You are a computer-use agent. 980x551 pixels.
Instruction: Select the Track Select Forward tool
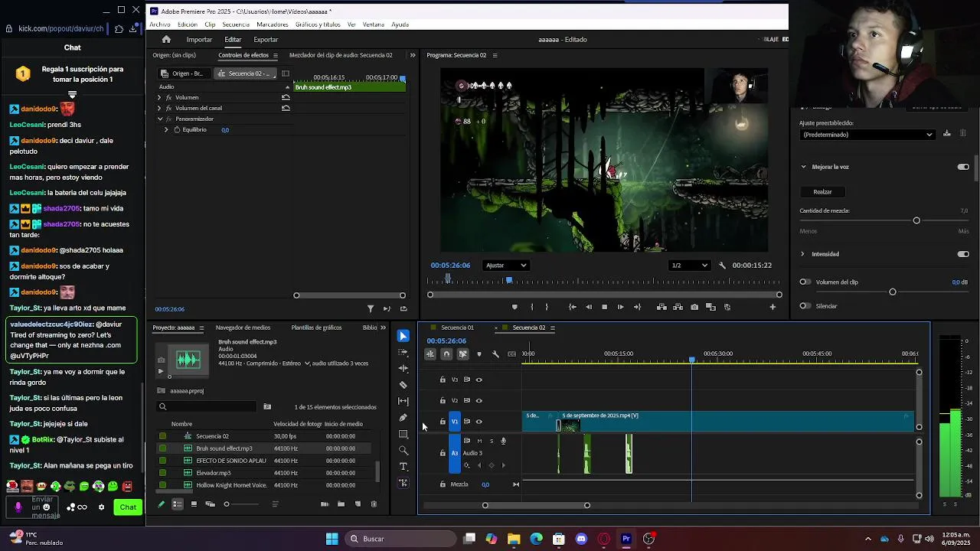(403, 352)
